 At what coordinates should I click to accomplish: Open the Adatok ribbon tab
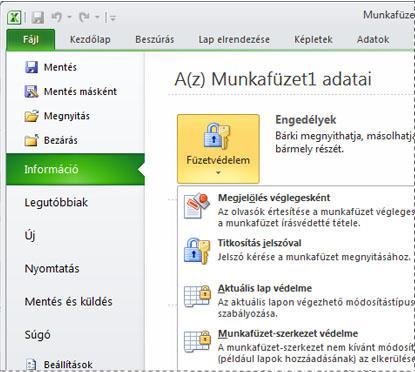(x=373, y=40)
